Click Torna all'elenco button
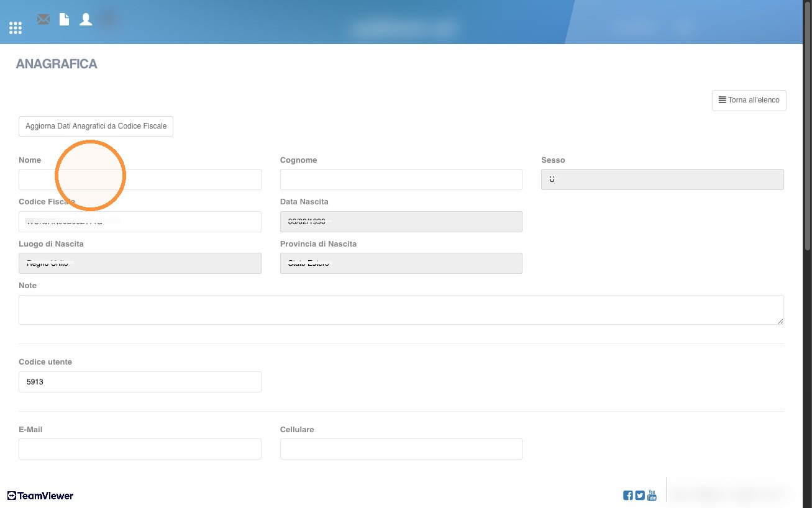 click(x=749, y=100)
